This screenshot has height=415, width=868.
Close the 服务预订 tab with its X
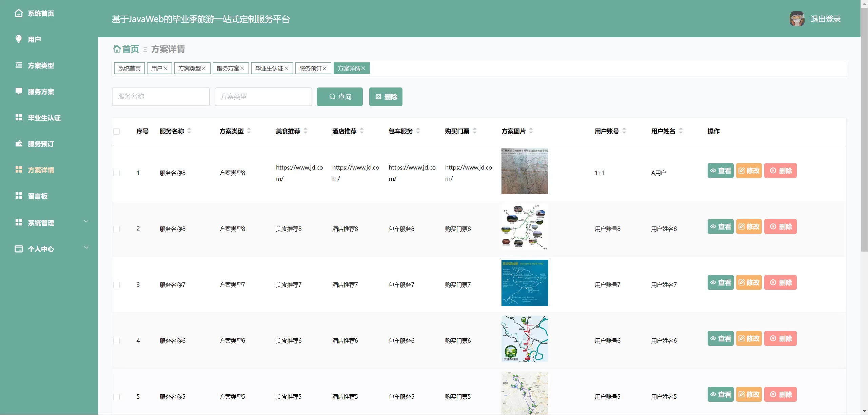[324, 68]
